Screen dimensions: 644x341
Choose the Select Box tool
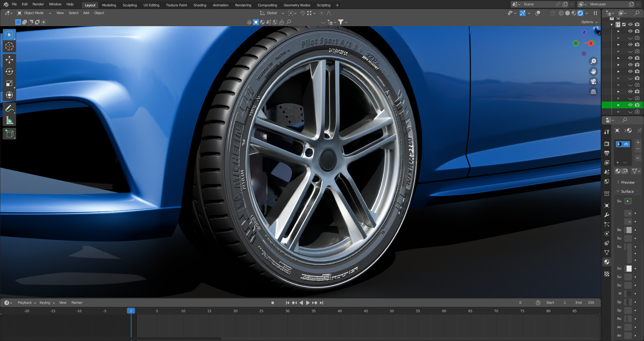pos(9,35)
